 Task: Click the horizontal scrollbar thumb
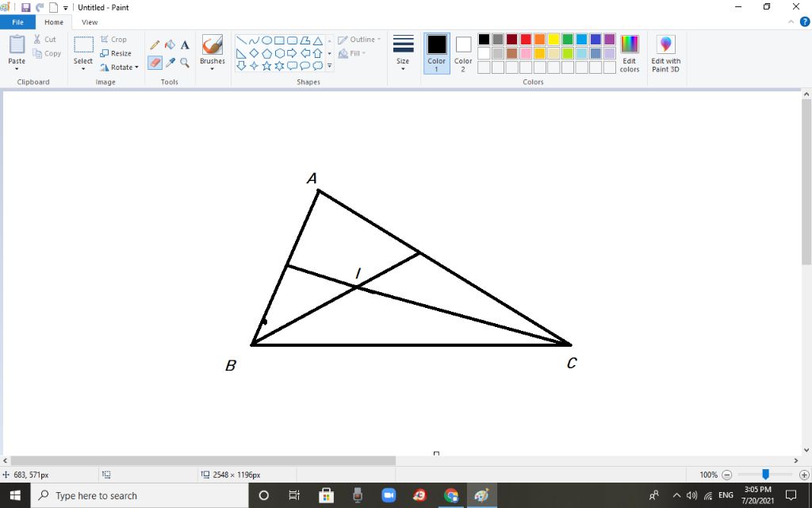click(x=203, y=461)
